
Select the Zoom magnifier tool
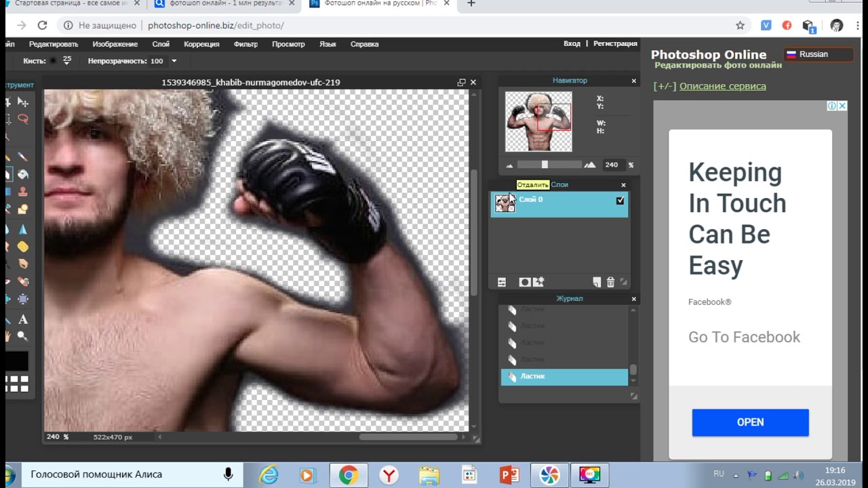pos(22,336)
